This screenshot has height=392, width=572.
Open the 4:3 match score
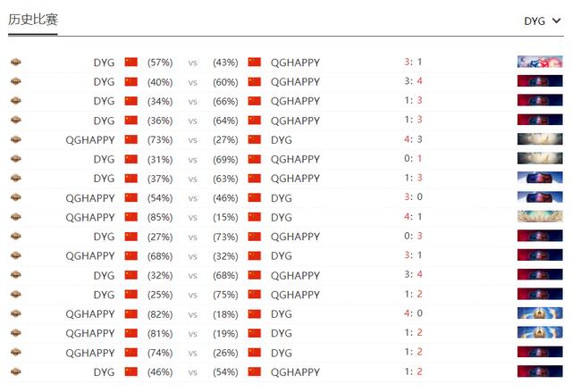tap(412, 140)
